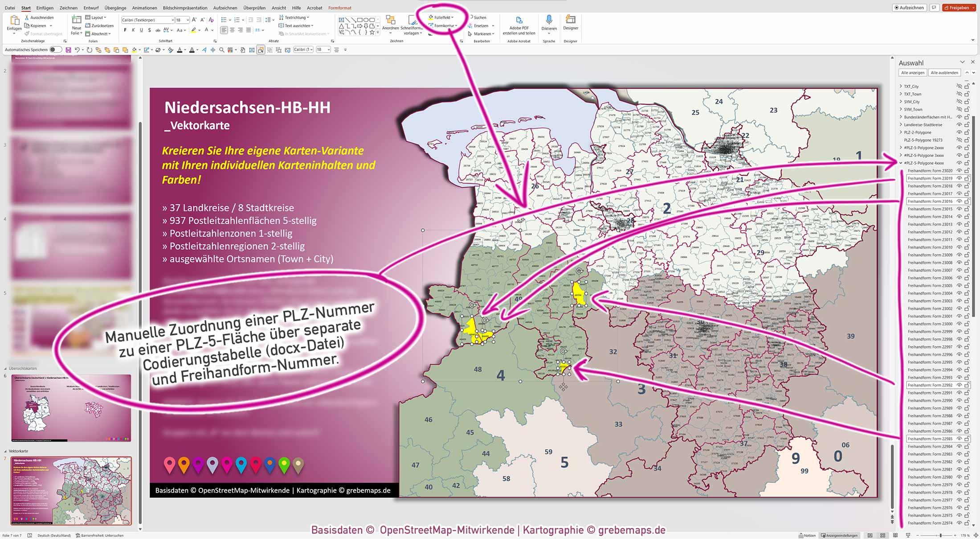
Task: Hide Landkreise-Stadtkreise with its eye toggle
Action: click(959, 124)
